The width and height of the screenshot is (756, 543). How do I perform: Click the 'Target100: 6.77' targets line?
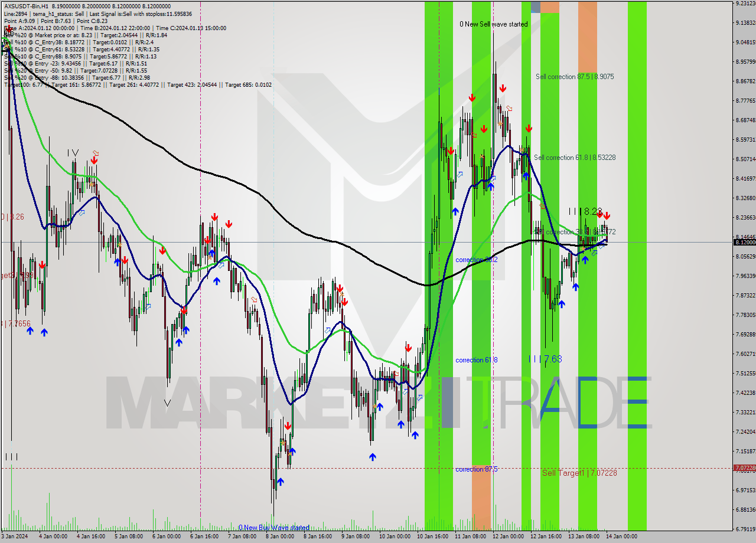pos(138,84)
